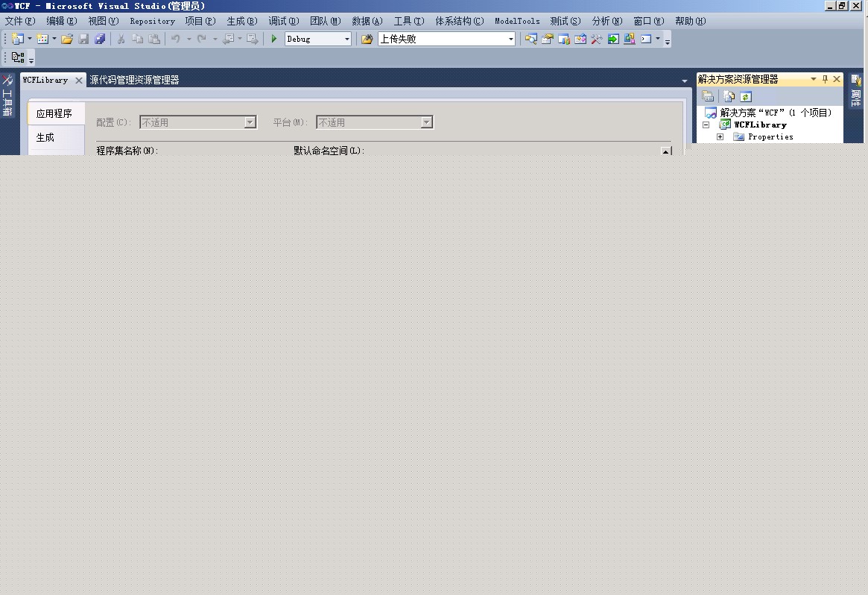Open the document tab list dropdown
The image size is (868, 595).
point(684,81)
